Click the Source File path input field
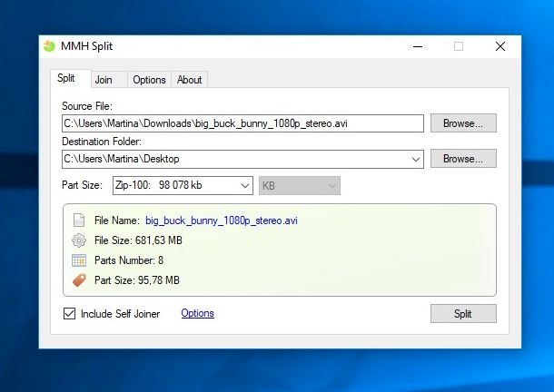The image size is (554, 392). click(242, 123)
